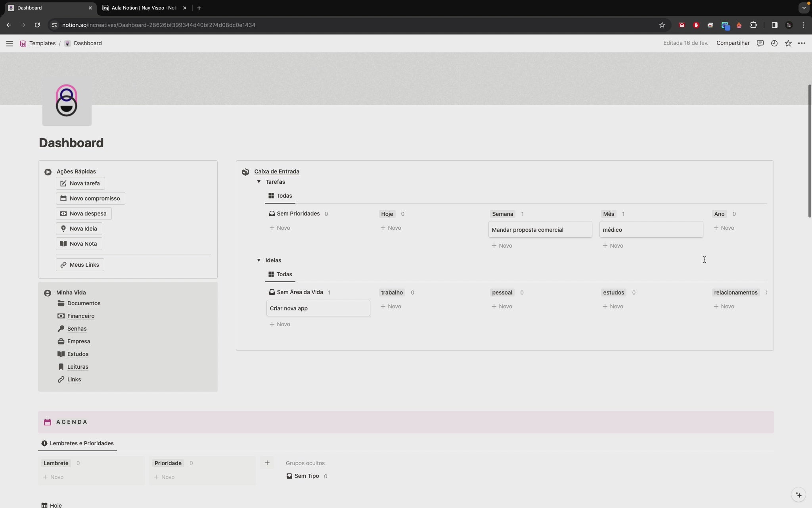812x508 pixels.
Task: Open the Financeiro page link
Action: click(81, 316)
